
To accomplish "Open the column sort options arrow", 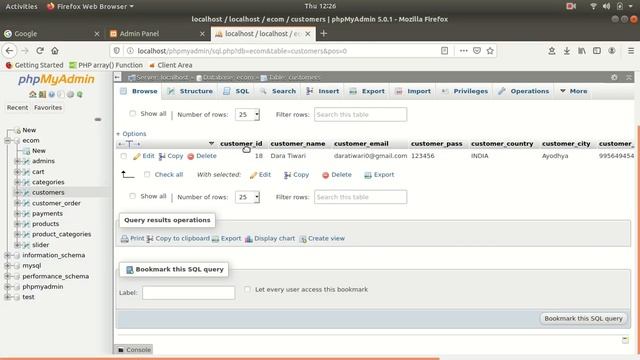I will click(x=211, y=144).
